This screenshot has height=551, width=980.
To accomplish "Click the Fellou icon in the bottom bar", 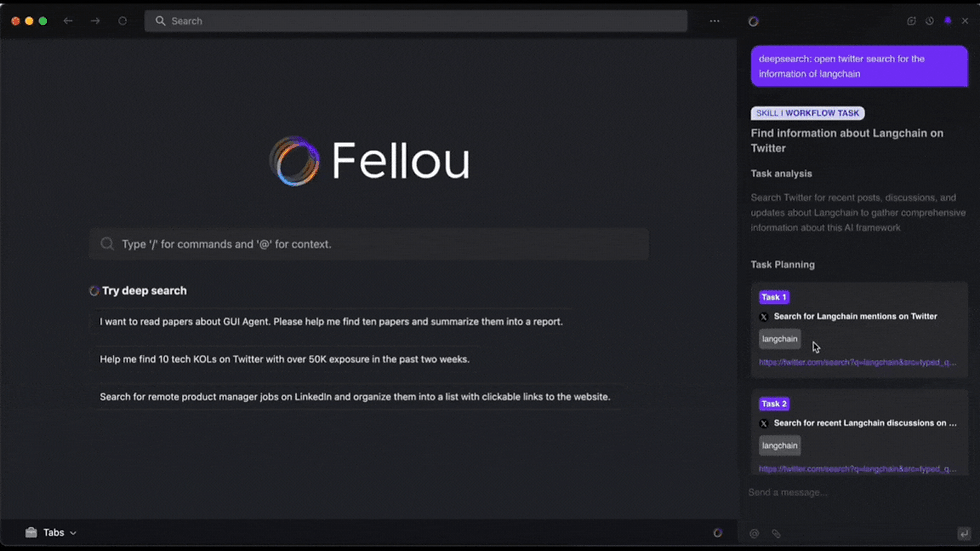I will coord(717,533).
